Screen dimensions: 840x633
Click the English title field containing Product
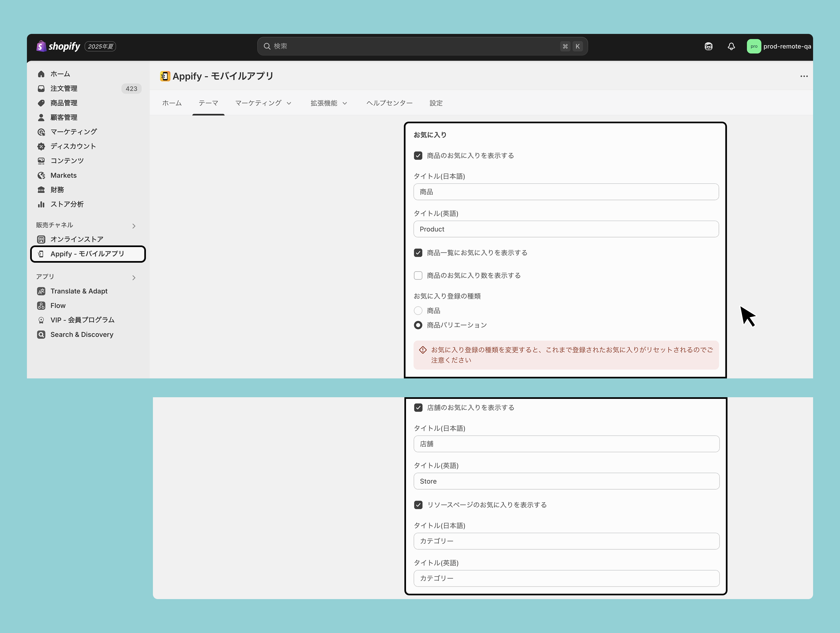[566, 229]
